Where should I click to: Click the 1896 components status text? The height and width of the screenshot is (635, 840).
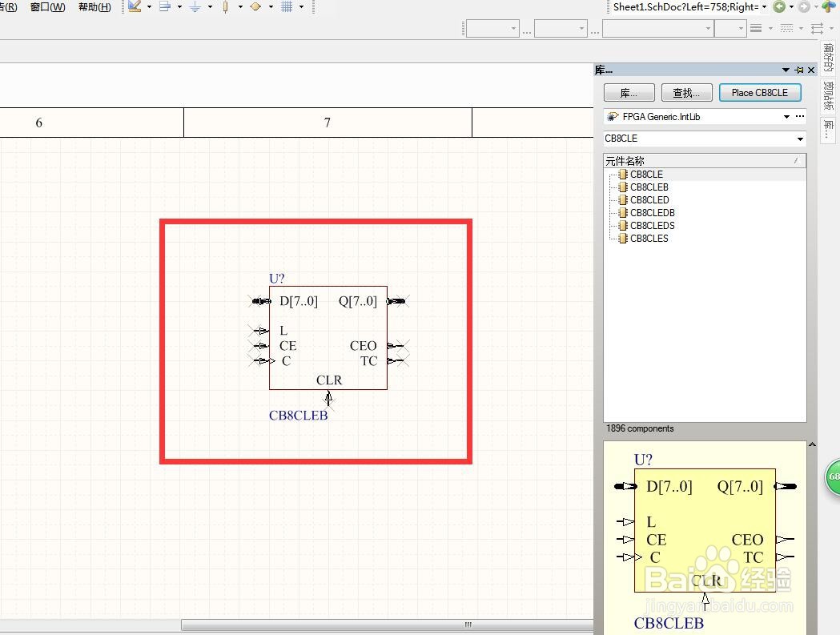[640, 428]
